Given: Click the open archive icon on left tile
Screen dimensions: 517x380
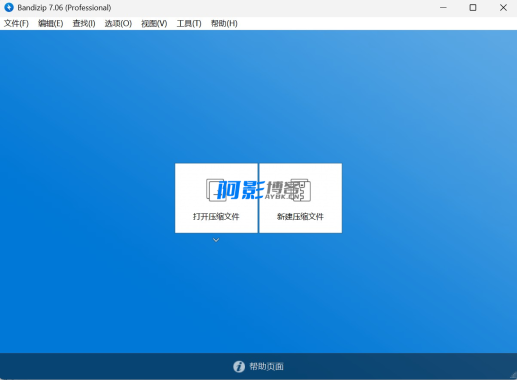Looking at the screenshot, I should click(x=216, y=190).
